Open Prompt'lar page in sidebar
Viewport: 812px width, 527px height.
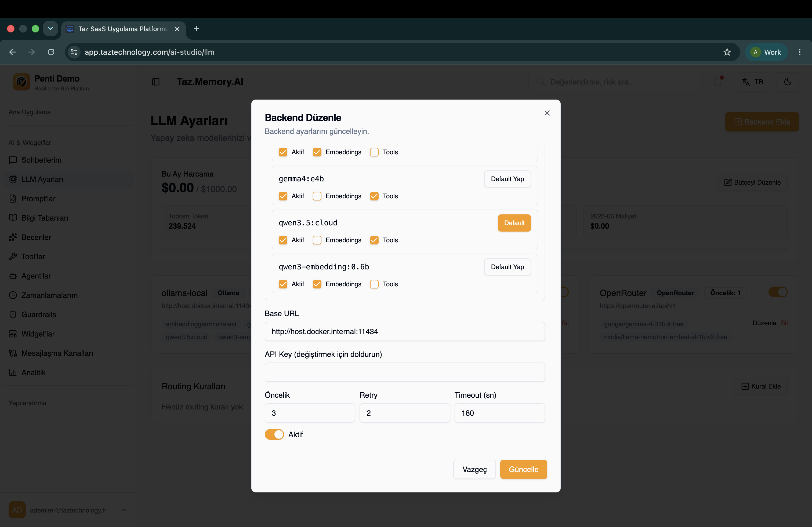tap(69, 198)
